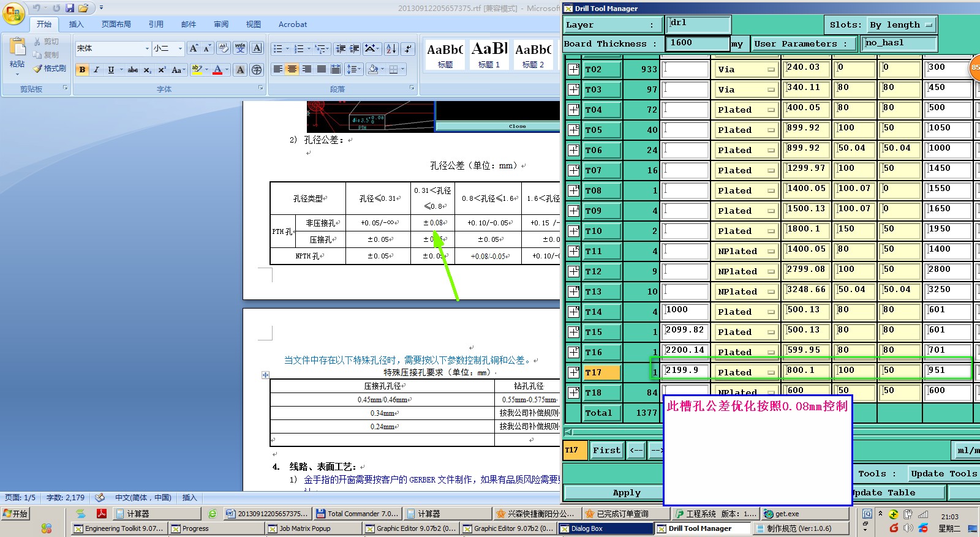Click the Increase Indent icon
The image size is (980, 537).
tap(355, 48)
